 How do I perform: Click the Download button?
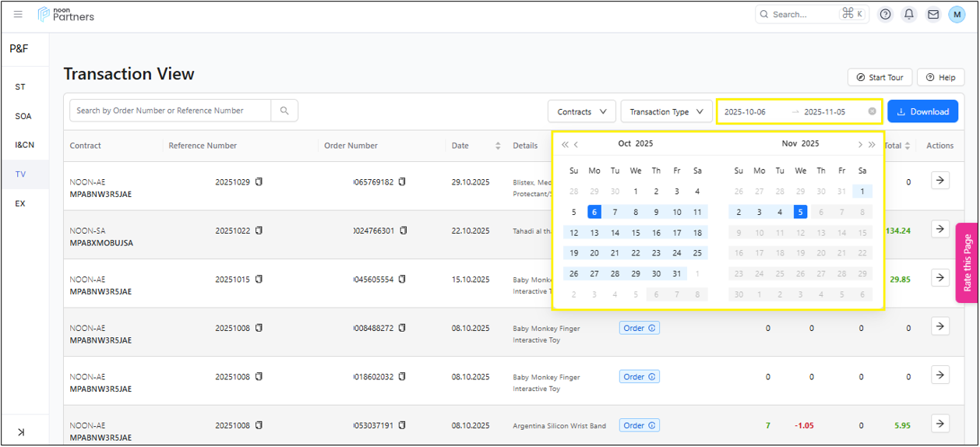922,111
